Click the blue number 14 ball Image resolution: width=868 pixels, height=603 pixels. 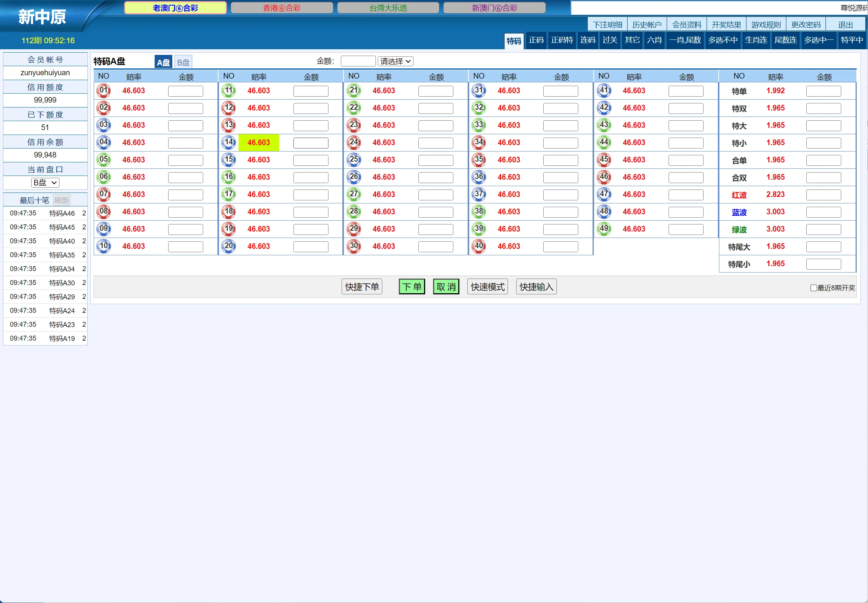(229, 142)
